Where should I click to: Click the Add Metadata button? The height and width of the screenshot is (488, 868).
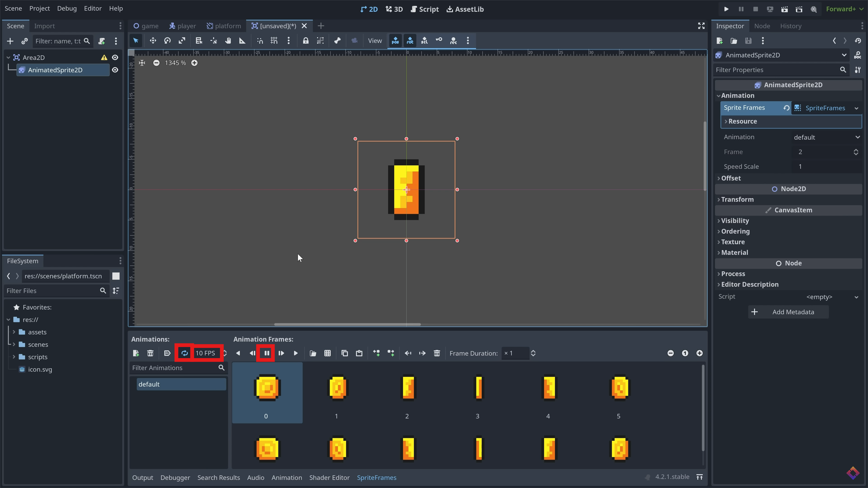click(x=788, y=312)
